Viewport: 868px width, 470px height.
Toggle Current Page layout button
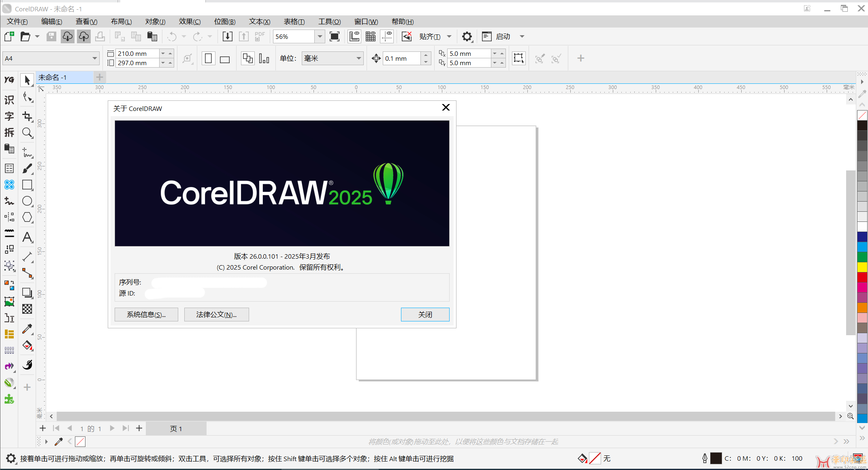tap(264, 58)
